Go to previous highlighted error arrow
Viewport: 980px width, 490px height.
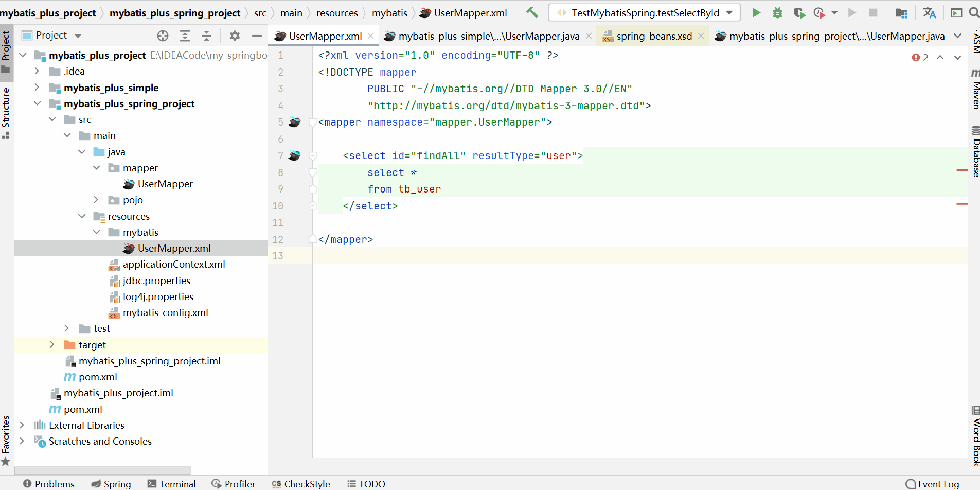coord(940,58)
